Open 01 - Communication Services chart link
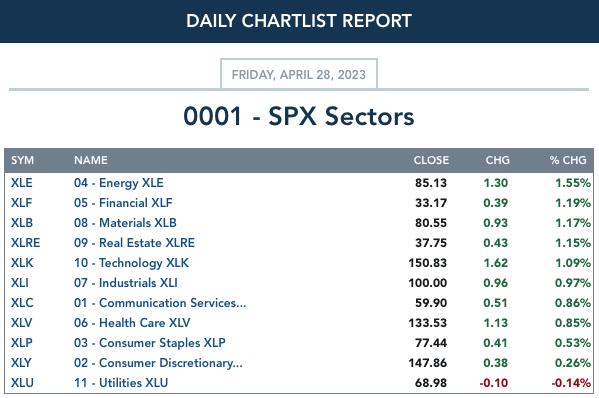The width and height of the screenshot is (599, 398). click(x=160, y=303)
